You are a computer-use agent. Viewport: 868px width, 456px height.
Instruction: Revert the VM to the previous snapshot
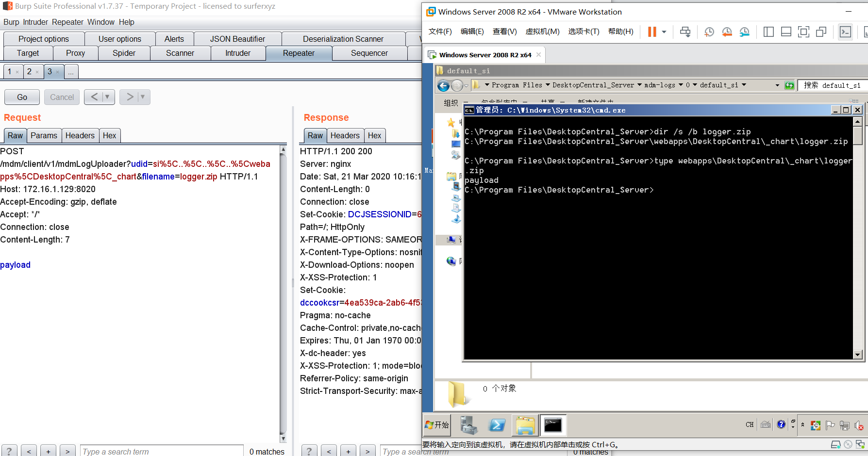pos(727,32)
